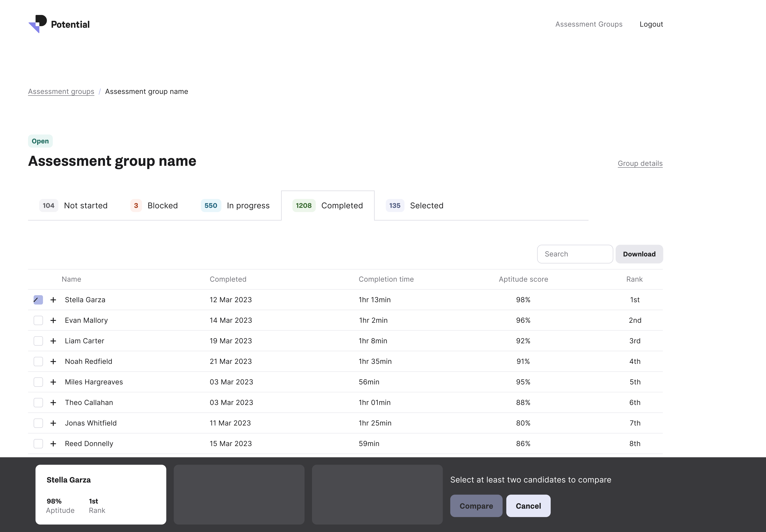Select Reed Donnelly's checkbox
This screenshot has height=532, width=766.
click(38, 444)
